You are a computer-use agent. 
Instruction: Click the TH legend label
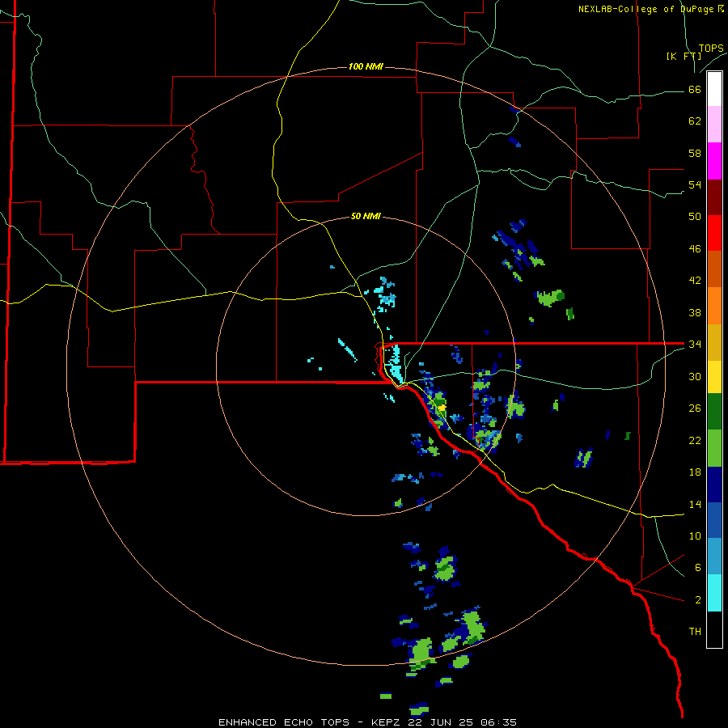coord(695,632)
